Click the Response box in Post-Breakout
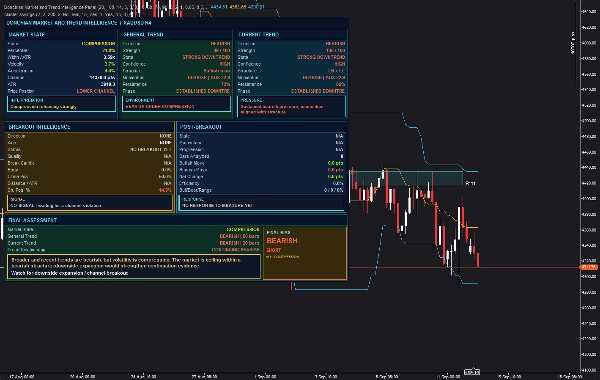The height and width of the screenshot is (380, 600). click(x=261, y=203)
